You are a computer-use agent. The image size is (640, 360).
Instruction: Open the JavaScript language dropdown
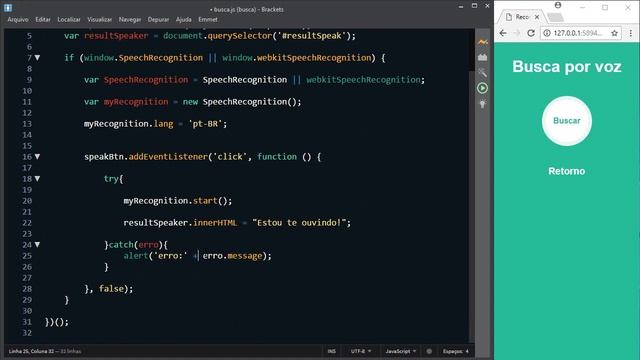pos(401,351)
